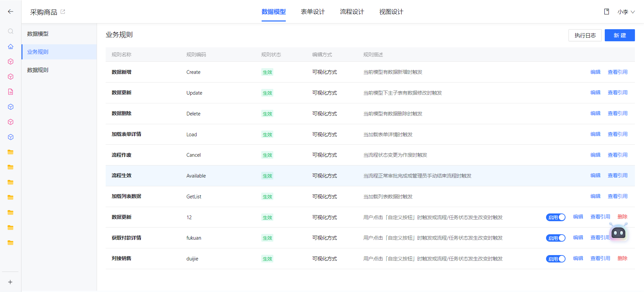Open the help manual book icon

pos(606,12)
